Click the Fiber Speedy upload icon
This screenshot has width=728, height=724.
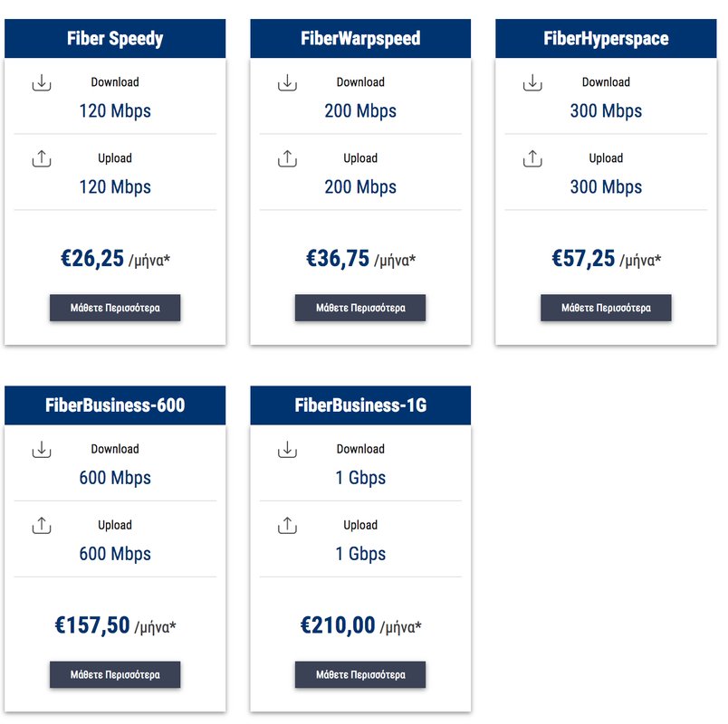(42, 158)
